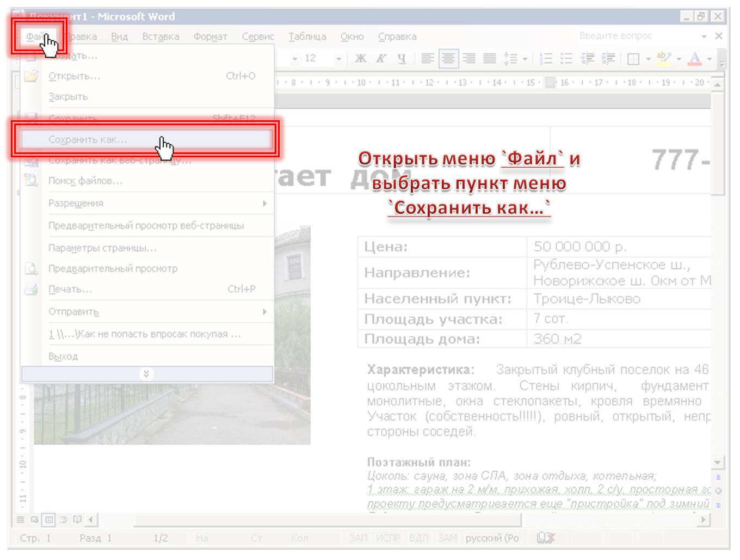Click the table cell 50 000 000 р.

tap(619, 247)
